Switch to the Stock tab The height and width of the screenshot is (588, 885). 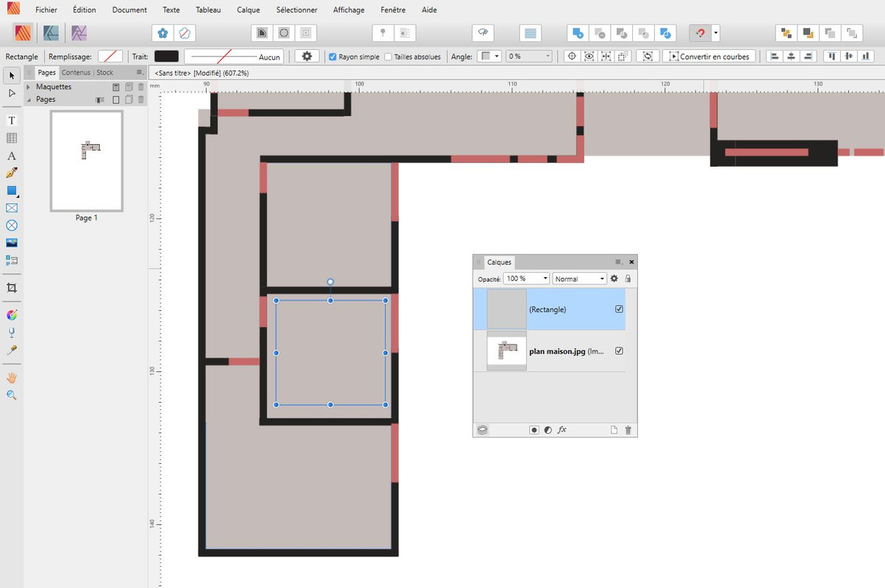pyautogui.click(x=105, y=72)
